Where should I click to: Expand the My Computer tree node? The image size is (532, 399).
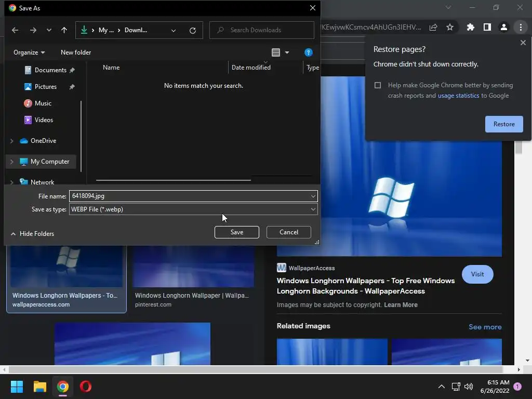pyautogui.click(x=12, y=162)
